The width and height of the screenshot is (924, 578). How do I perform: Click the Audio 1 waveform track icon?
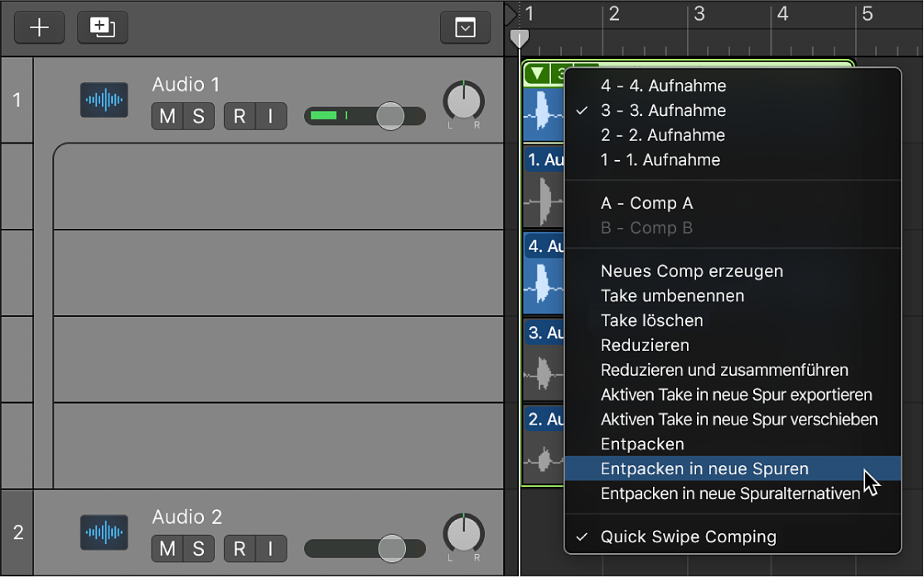coord(104,100)
